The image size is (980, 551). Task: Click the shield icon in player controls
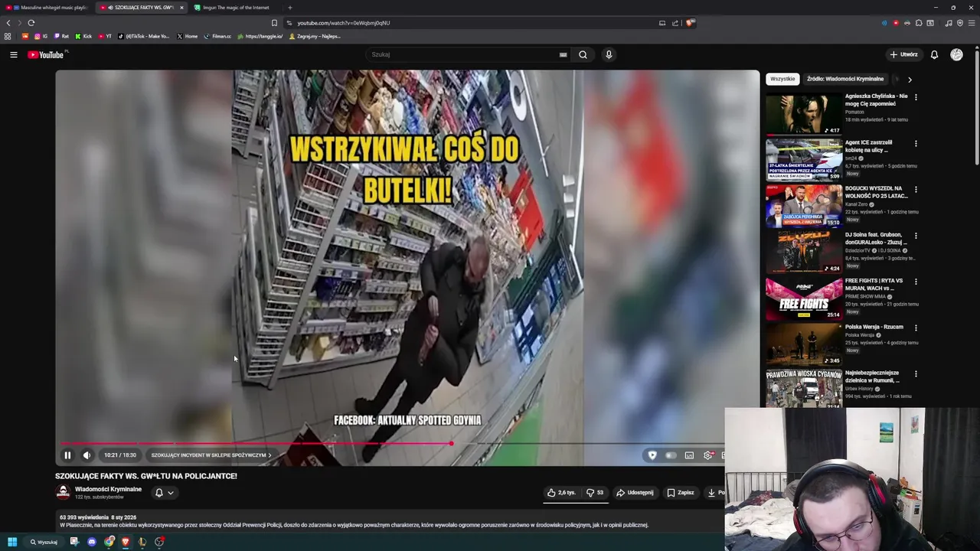tap(652, 455)
